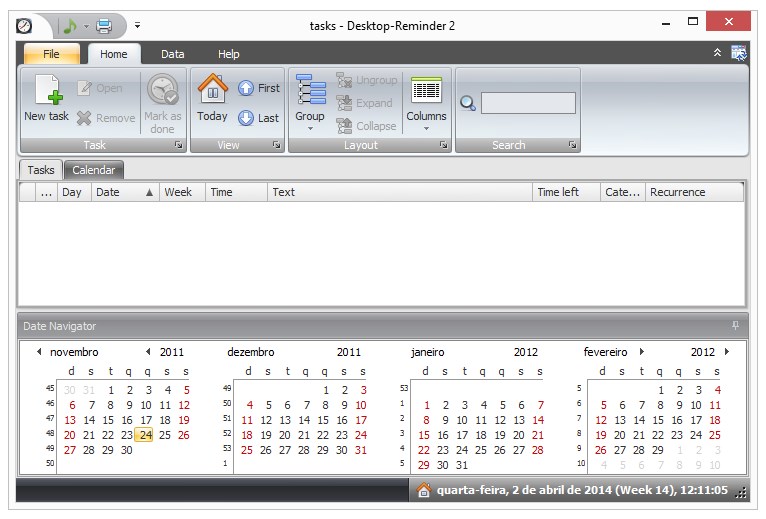Sort by the Recurrence column header
Screen dimensions: 766x519
tap(694, 192)
